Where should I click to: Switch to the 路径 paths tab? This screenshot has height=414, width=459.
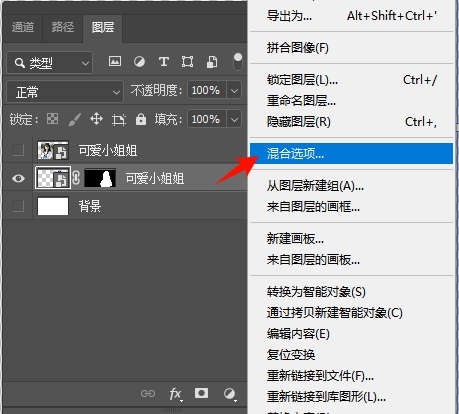tap(63, 27)
